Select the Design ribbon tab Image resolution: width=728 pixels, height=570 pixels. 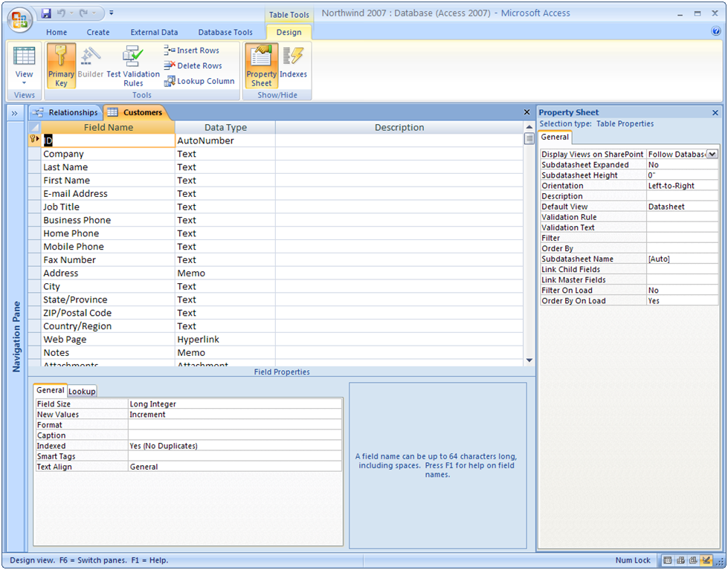point(289,32)
